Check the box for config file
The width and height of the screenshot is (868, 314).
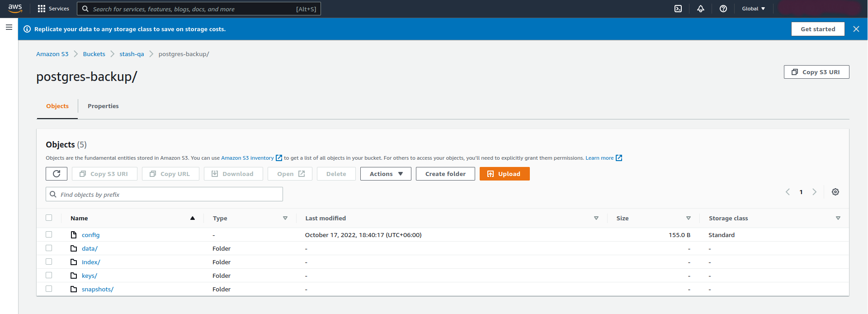49,234
